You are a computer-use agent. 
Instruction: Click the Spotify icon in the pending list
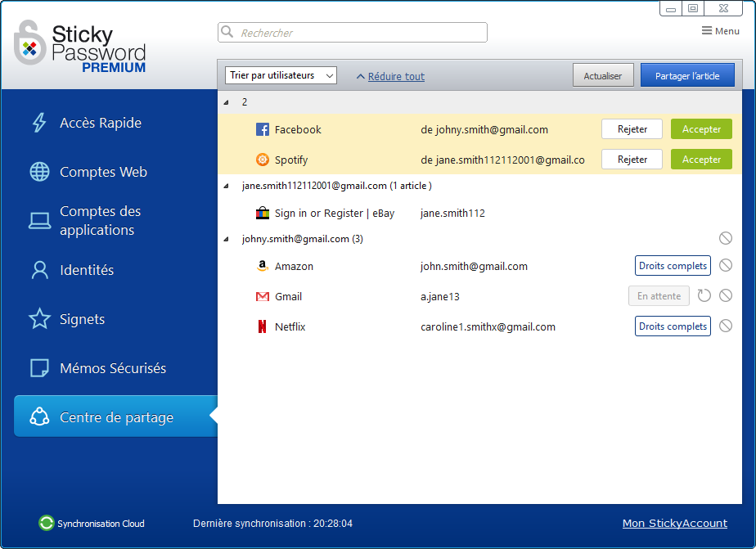tap(263, 160)
